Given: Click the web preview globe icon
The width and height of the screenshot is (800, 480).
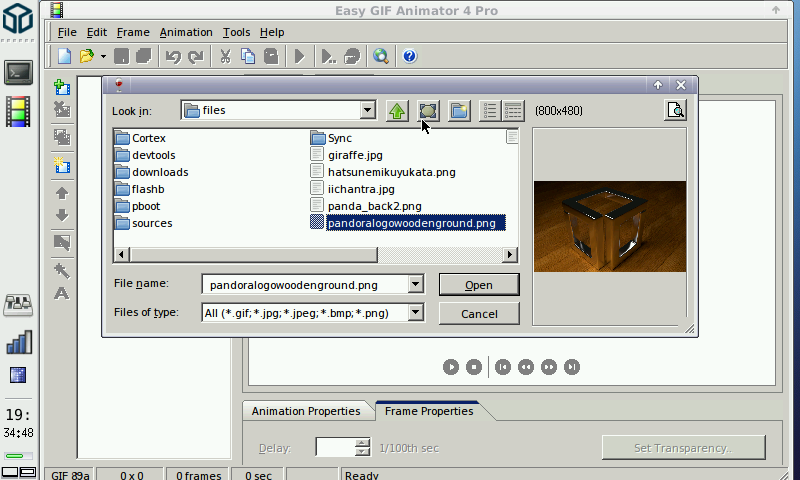Looking at the screenshot, I should tap(380, 56).
